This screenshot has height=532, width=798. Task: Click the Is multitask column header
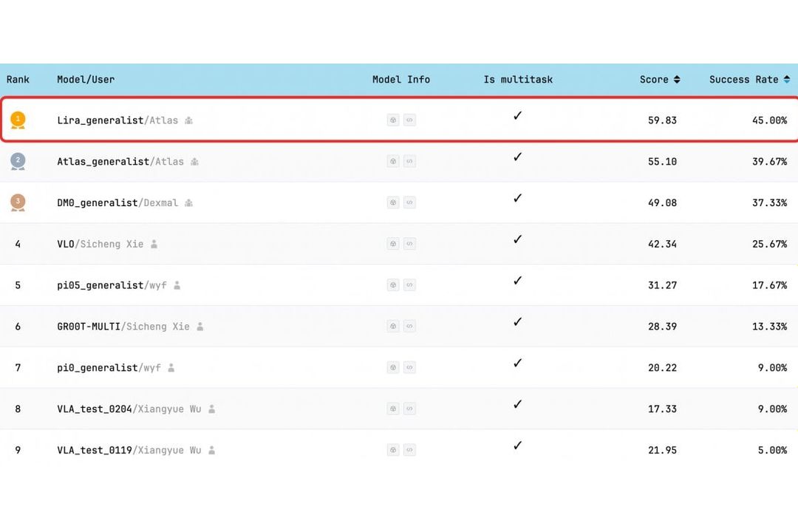(x=518, y=79)
